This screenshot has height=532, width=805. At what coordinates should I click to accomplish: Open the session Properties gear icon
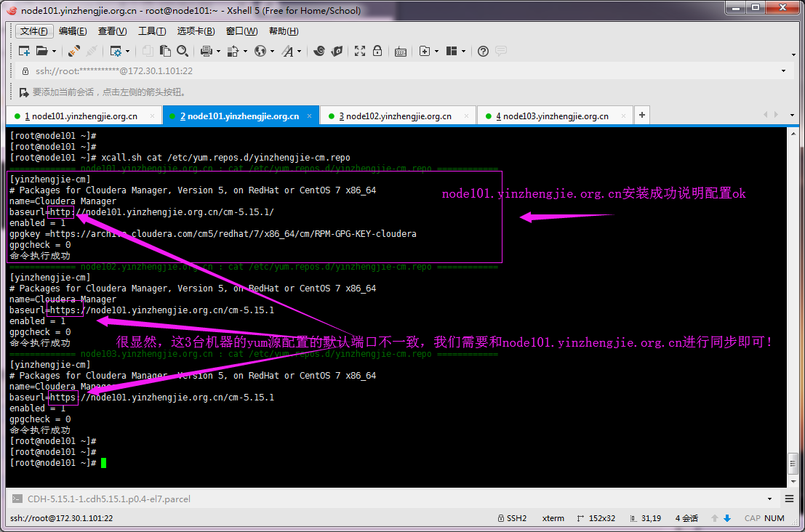coord(116,51)
